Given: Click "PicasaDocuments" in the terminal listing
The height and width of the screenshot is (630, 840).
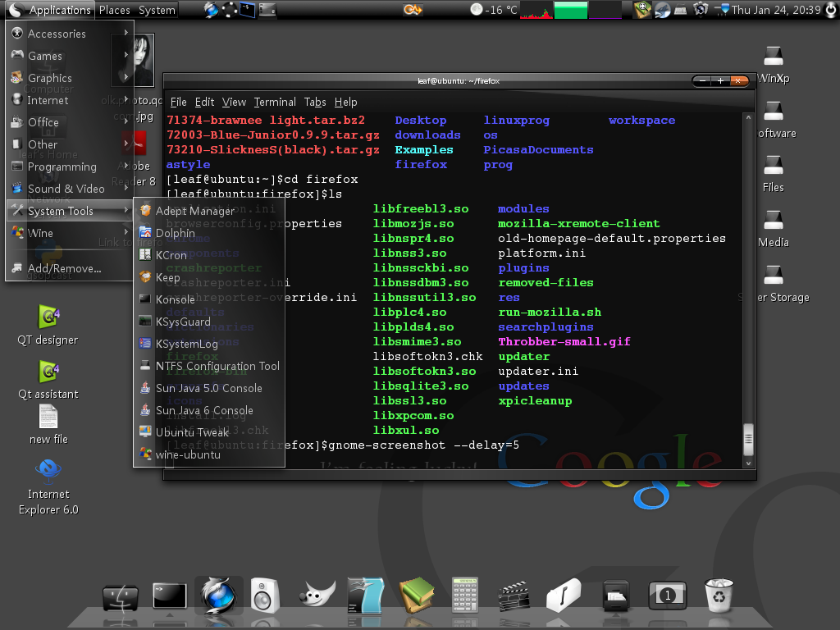Looking at the screenshot, I should click(538, 150).
